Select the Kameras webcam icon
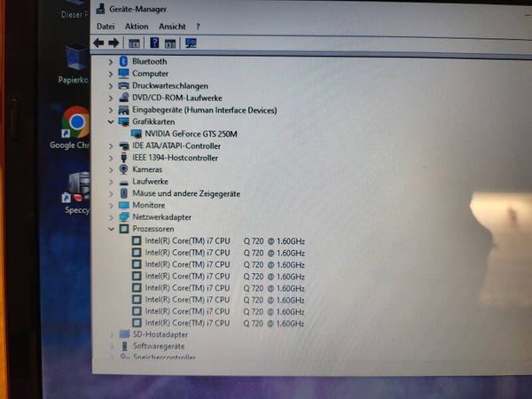 pyautogui.click(x=124, y=169)
